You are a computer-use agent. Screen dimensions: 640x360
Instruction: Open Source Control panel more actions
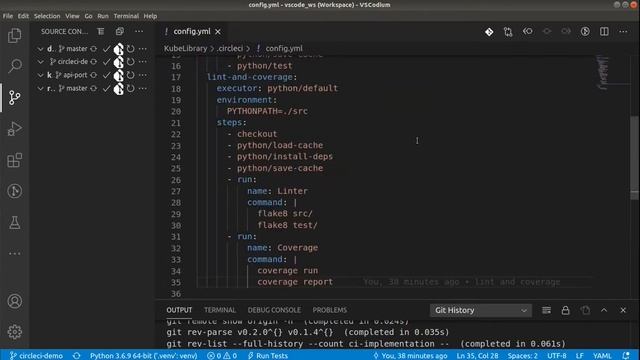click(x=139, y=31)
